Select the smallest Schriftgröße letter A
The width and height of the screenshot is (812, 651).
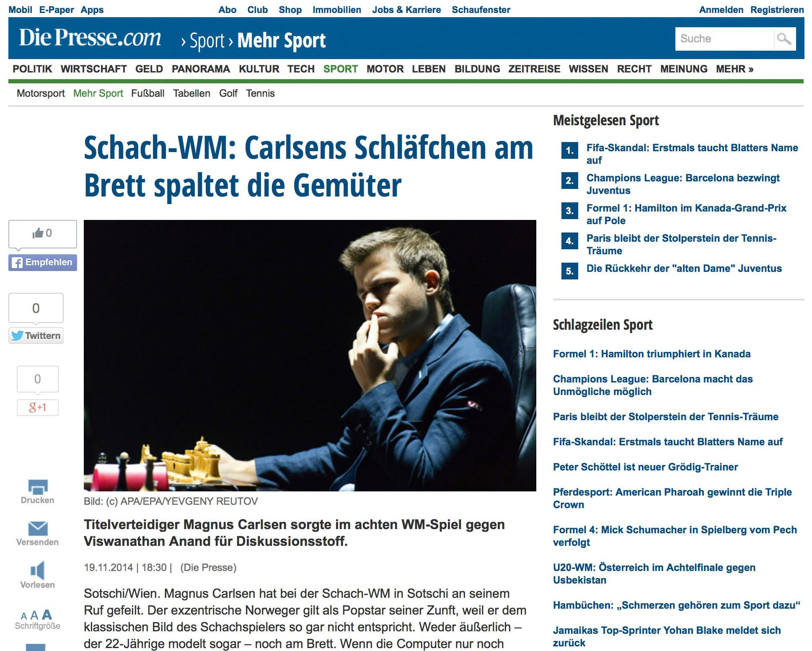point(23,616)
